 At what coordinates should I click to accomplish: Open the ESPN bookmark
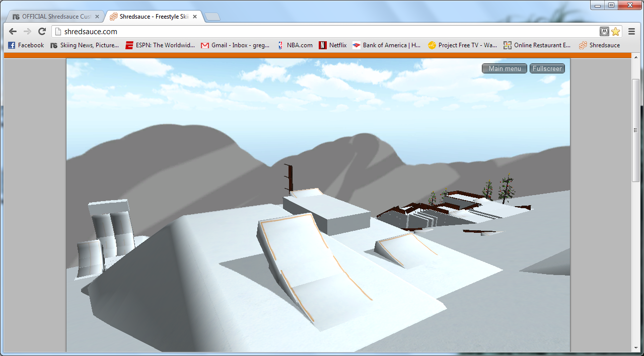pos(160,45)
